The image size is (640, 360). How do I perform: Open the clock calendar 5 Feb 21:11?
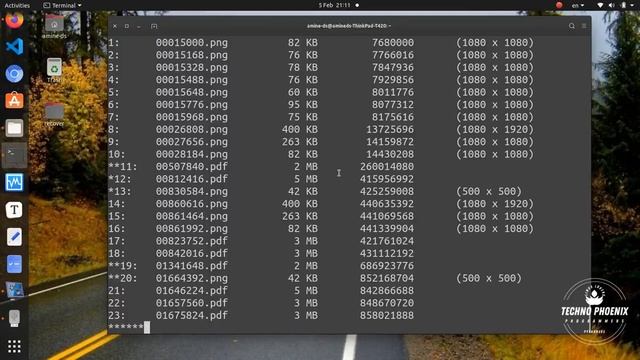pyautogui.click(x=334, y=5)
